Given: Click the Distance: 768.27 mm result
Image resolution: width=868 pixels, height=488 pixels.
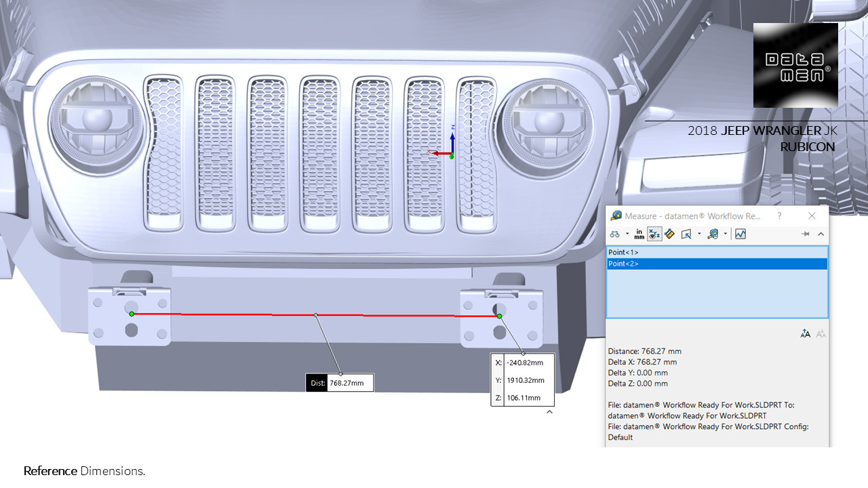Looking at the screenshot, I should click(645, 351).
